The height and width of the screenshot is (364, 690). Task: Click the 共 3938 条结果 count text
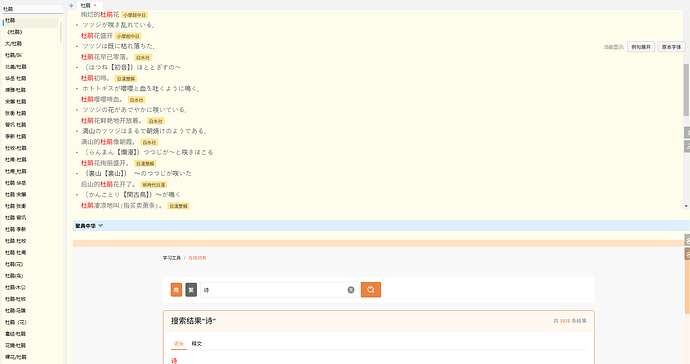point(570,321)
